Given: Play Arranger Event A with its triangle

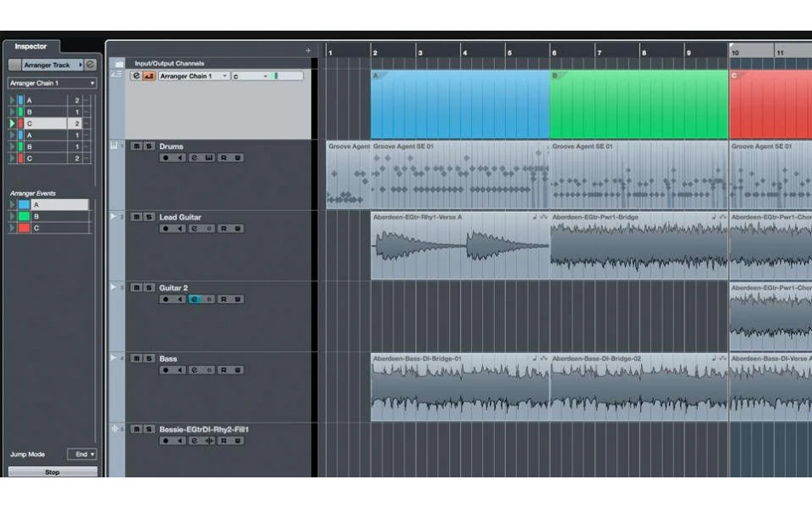Looking at the screenshot, I should click(13, 205).
